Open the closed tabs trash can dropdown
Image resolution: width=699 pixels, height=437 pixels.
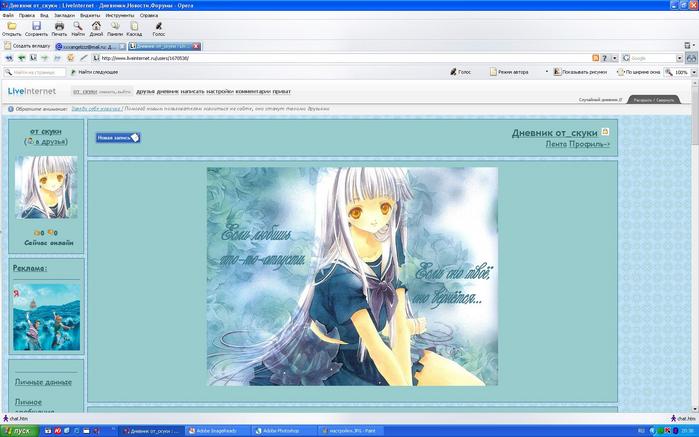pos(690,45)
